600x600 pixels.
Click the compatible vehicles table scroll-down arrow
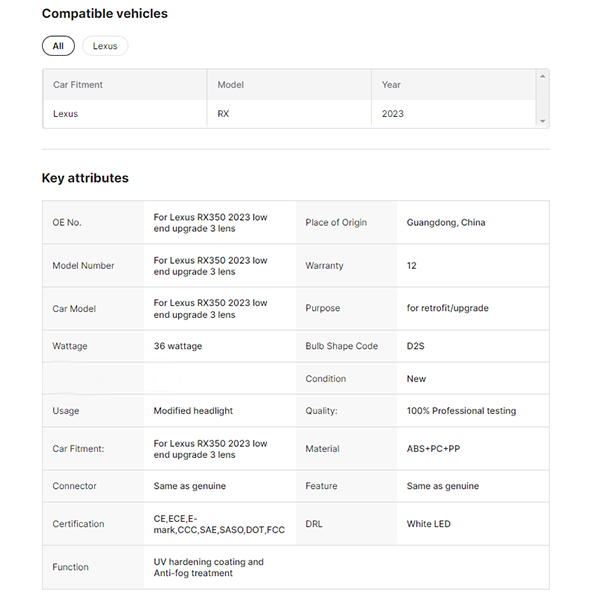(543, 121)
